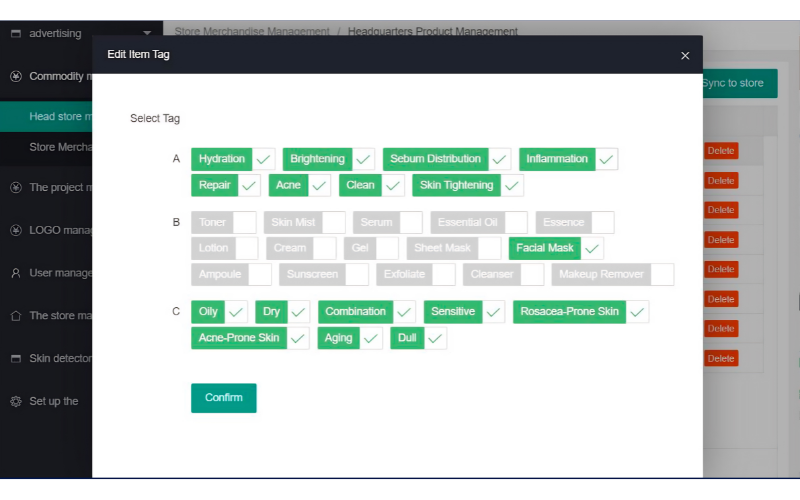
Task: Click the User management person icon
Action: 16,273
